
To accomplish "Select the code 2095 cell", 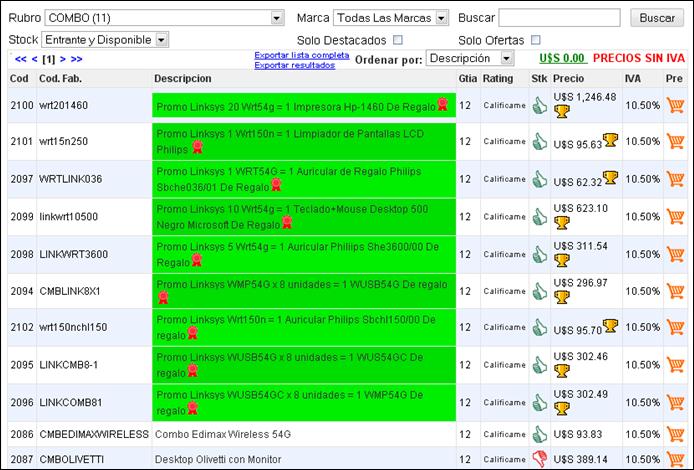I will 22,365.
